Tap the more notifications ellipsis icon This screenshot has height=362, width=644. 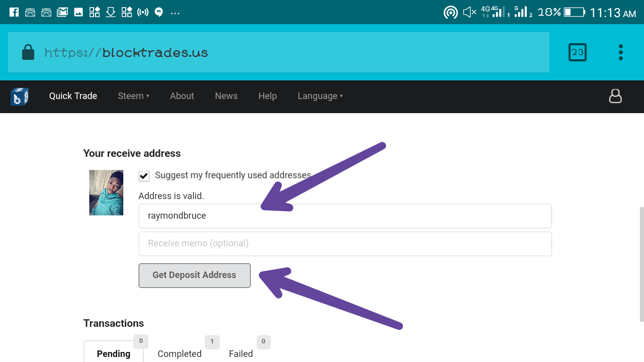coord(175,13)
